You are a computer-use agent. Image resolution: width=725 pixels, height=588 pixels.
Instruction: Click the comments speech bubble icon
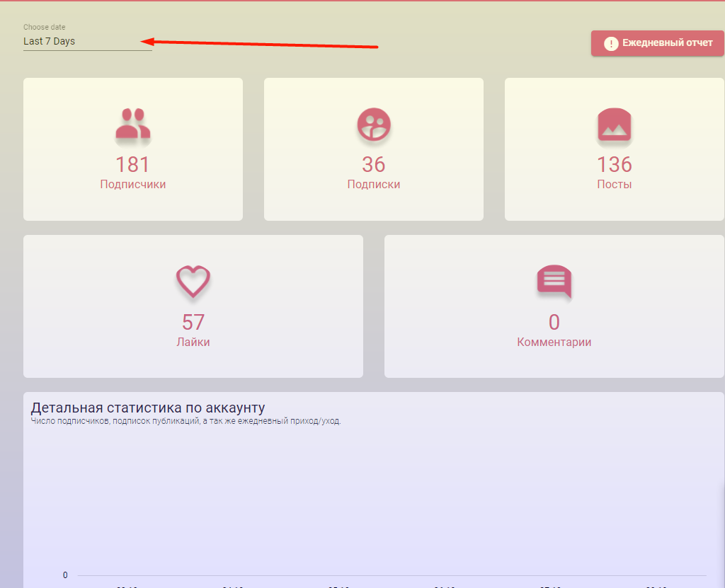[554, 282]
